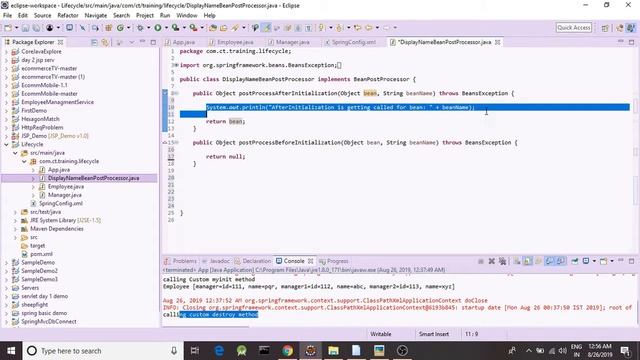Screen dimensions: 640x360
Task: Click the New Java Class green icon
Action: point(120,28)
